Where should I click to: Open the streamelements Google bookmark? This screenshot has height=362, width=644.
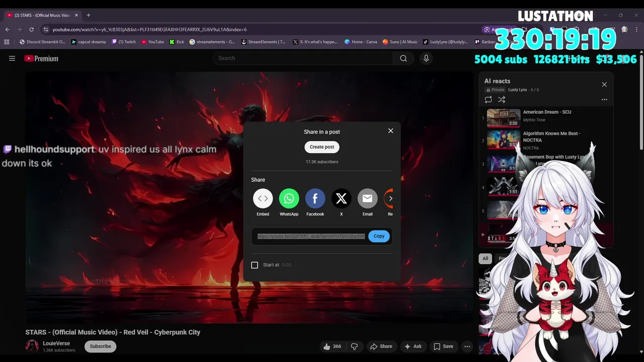(212, 42)
